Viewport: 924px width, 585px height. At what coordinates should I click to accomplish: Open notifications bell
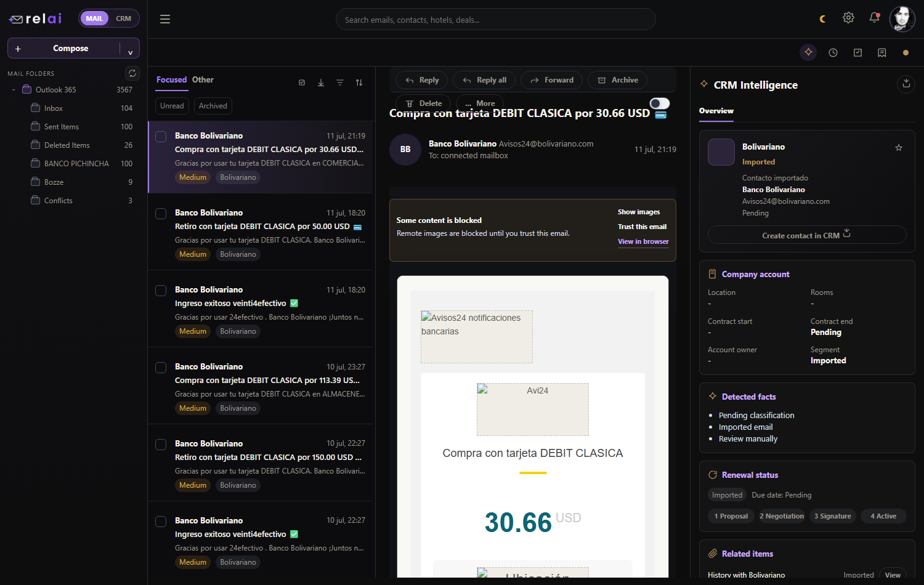(874, 18)
